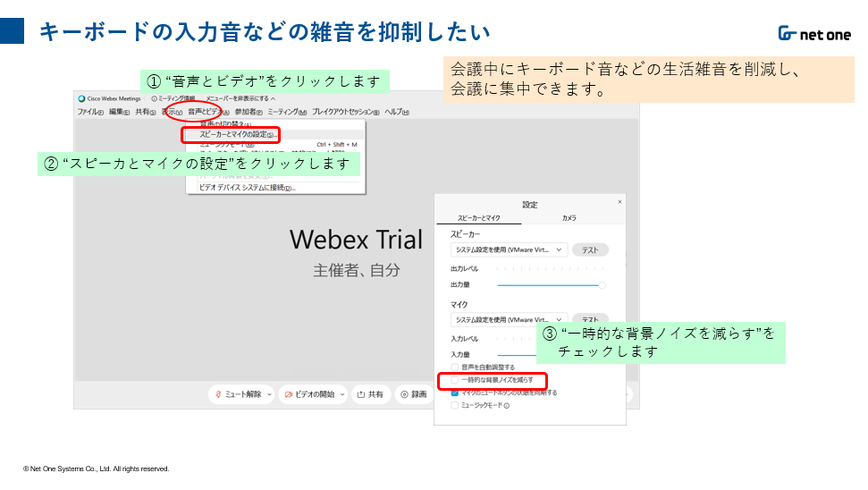Expand arrow next to ミュート解除

[270, 394]
